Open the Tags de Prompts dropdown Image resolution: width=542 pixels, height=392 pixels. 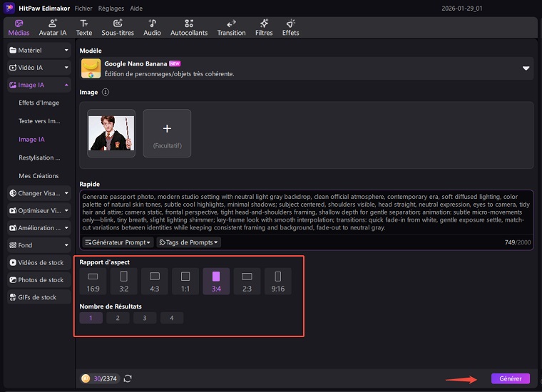(x=188, y=242)
